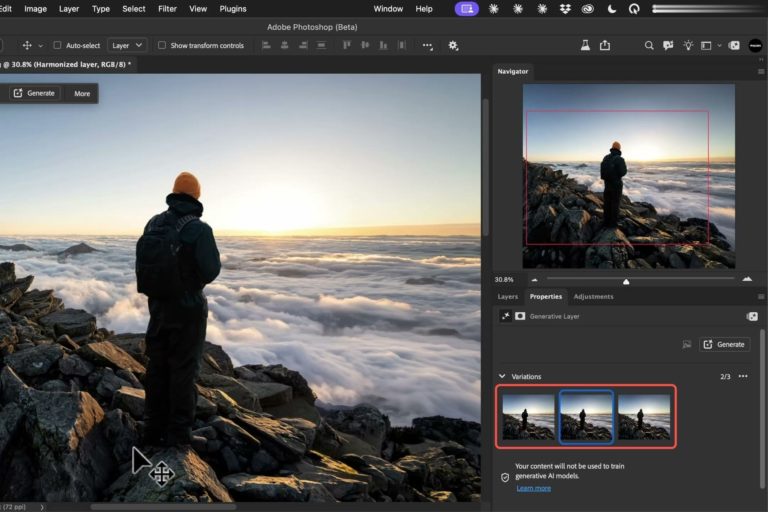Screen dimensions: 768x512
Task: Switch to the Layers tab
Action: 507,296
